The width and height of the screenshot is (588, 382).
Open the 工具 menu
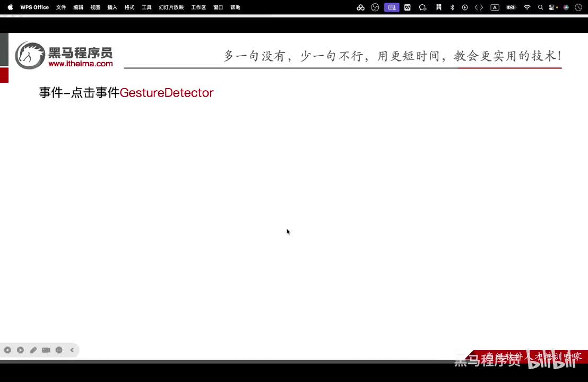pyautogui.click(x=146, y=7)
